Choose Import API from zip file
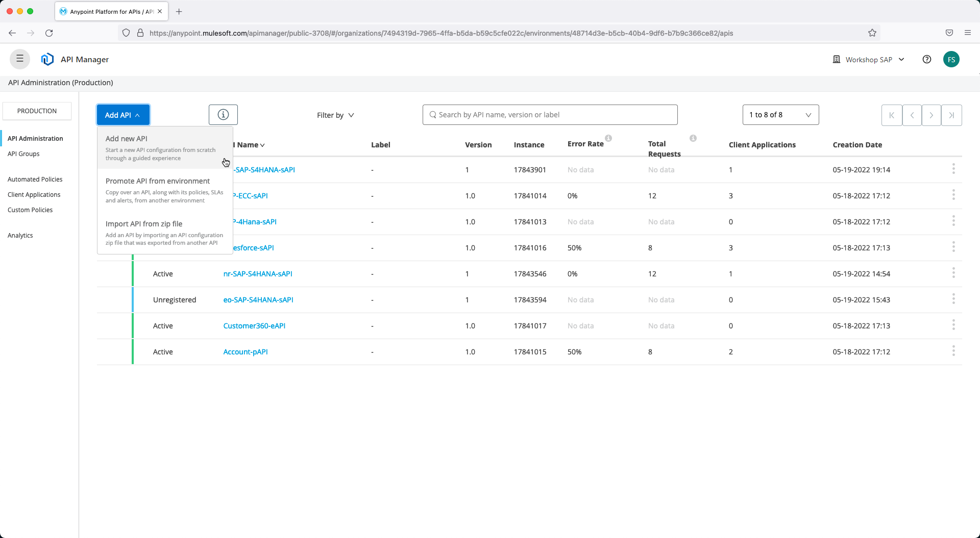The height and width of the screenshot is (538, 980). [x=165, y=233]
